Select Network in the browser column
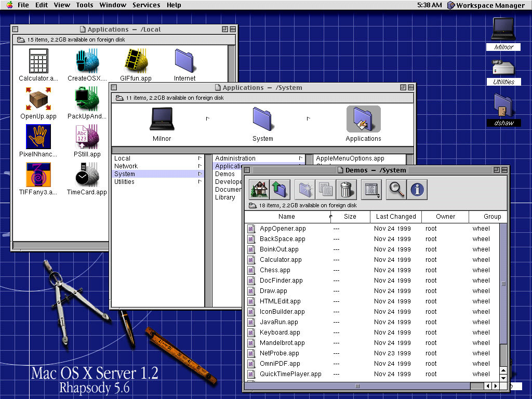The width and height of the screenshot is (532, 399). (x=158, y=166)
